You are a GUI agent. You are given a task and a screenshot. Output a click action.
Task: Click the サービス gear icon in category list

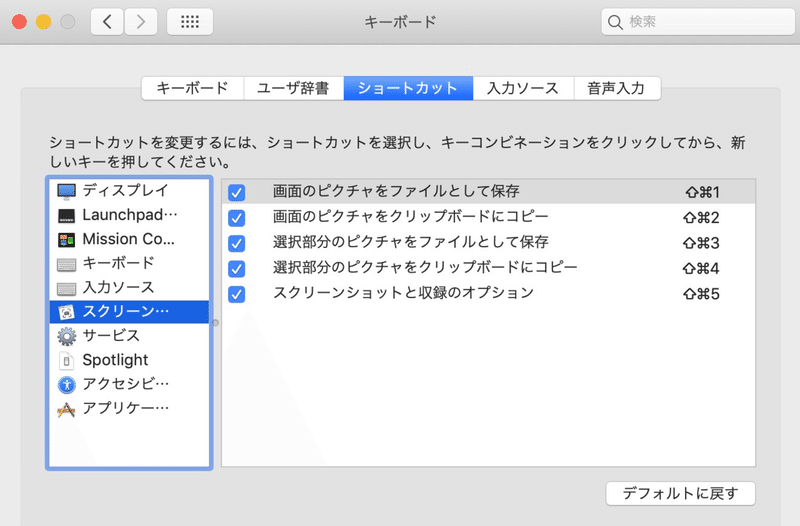coord(66,336)
